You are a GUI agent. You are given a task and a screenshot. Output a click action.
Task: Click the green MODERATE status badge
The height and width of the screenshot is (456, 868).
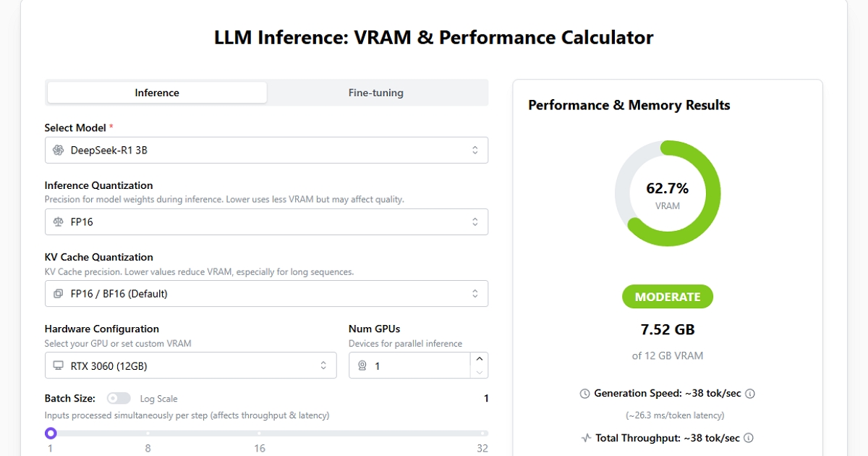pos(668,297)
